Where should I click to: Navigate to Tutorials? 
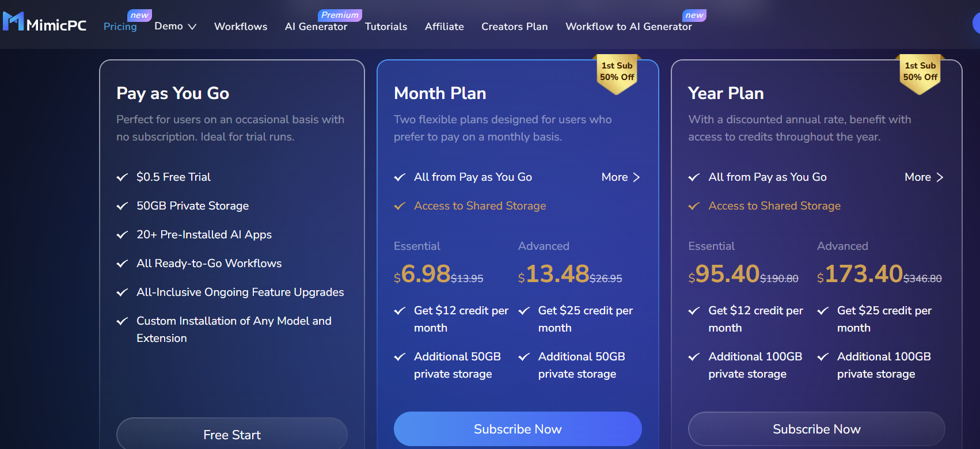[386, 26]
